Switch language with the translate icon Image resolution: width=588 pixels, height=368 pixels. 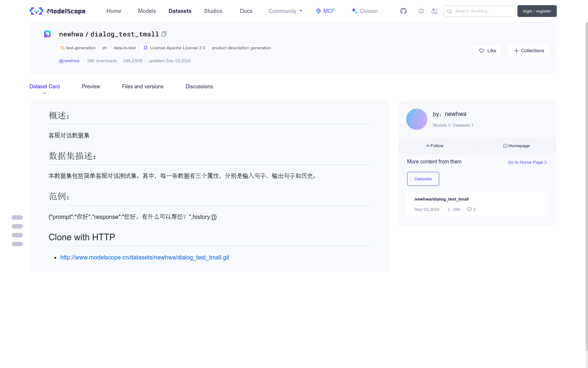[434, 11]
